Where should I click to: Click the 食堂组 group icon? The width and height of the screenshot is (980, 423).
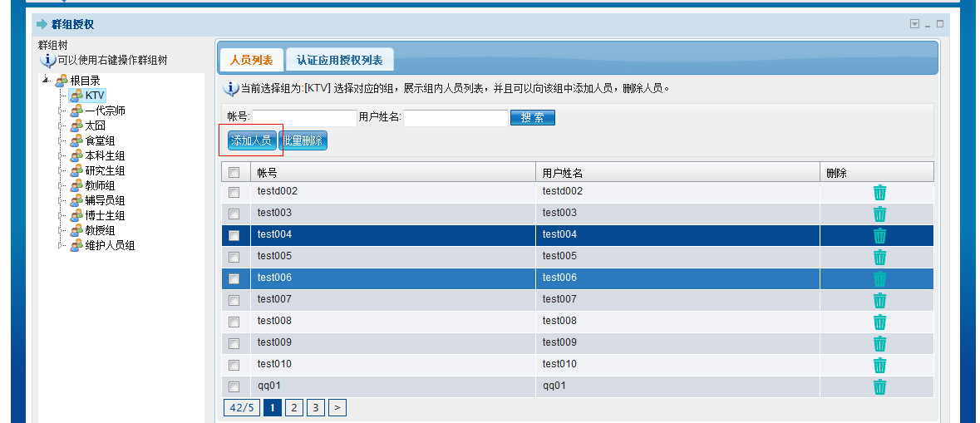(x=76, y=140)
